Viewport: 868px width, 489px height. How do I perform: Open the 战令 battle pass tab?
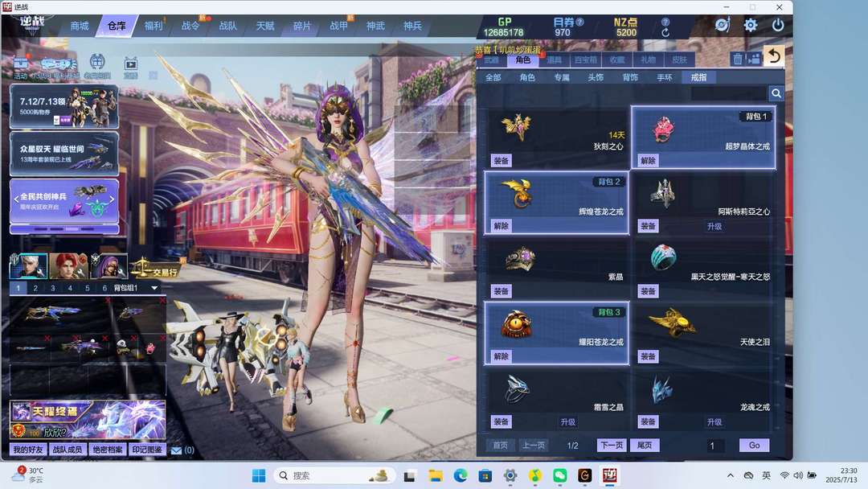pyautogui.click(x=190, y=26)
